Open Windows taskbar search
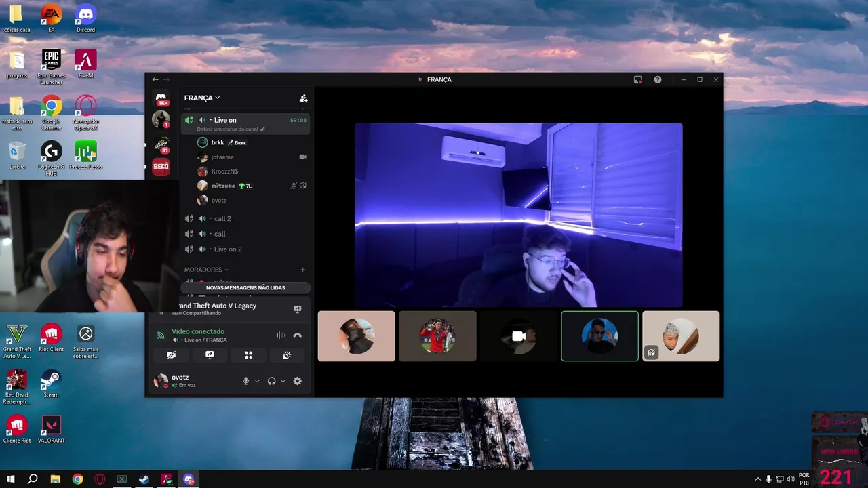Viewport: 868px width, 488px height. click(x=33, y=479)
